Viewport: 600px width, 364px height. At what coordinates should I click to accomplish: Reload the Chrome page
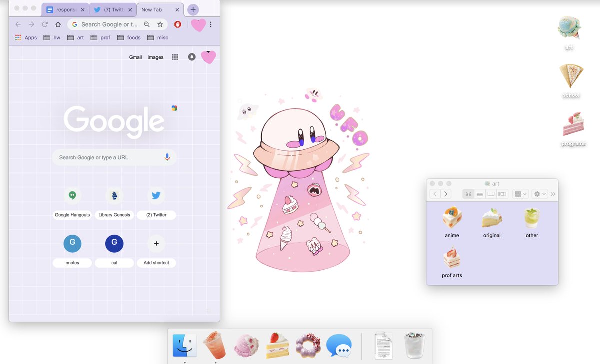(x=45, y=24)
